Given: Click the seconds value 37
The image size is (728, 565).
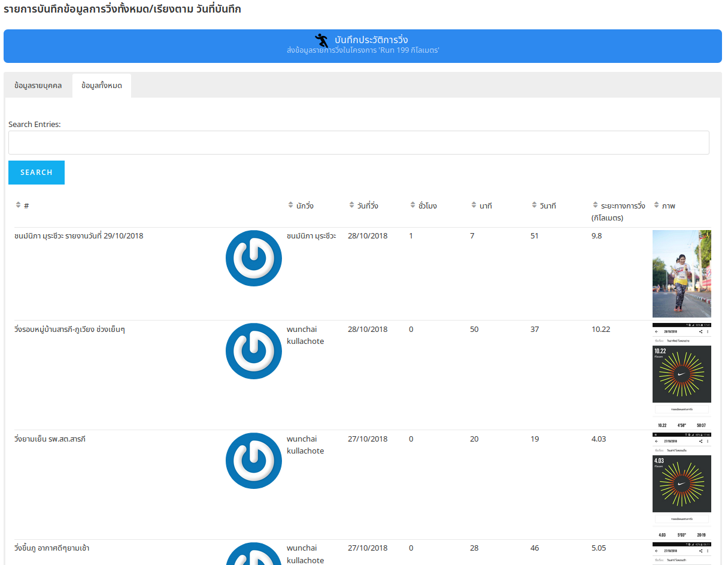Looking at the screenshot, I should coord(535,330).
